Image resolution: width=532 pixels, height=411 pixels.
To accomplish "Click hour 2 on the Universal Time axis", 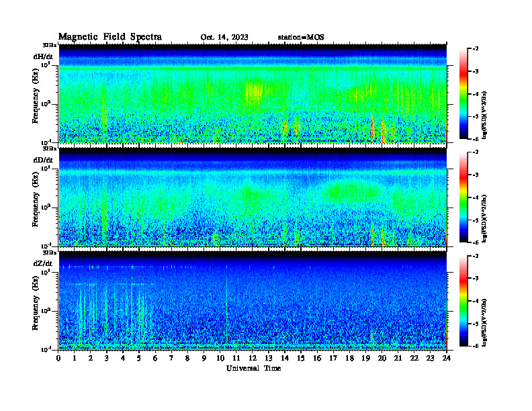I will 91,358.
